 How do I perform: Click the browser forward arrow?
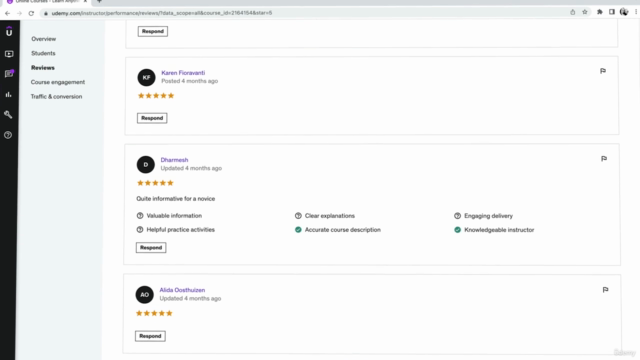coord(19,13)
